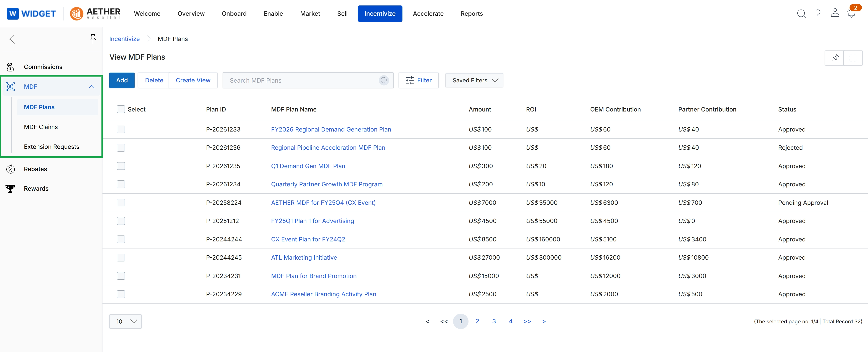Open the rows-per-page dropdown showing 10
868x352 pixels.
pyautogui.click(x=125, y=321)
